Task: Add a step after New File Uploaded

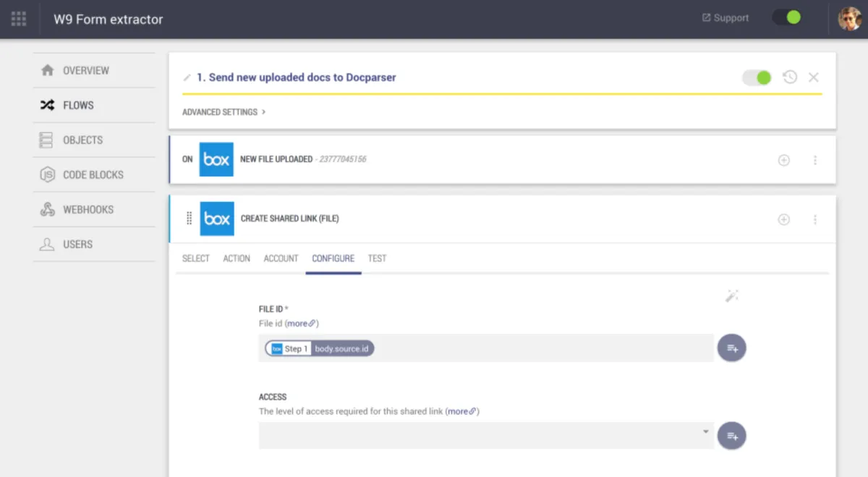Action: (x=783, y=160)
